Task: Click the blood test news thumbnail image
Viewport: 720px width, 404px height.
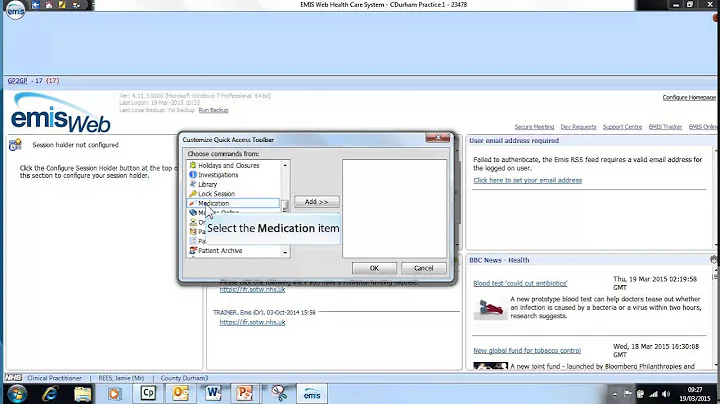Action: click(x=491, y=309)
